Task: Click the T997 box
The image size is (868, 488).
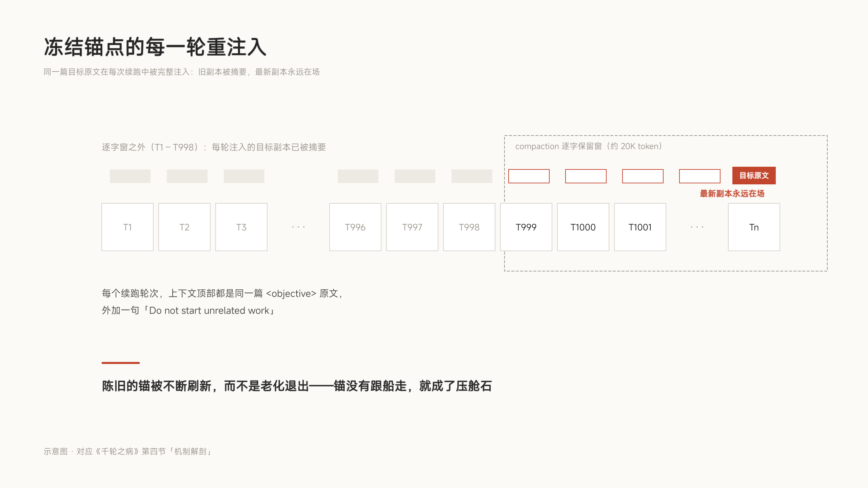Action: [412, 227]
